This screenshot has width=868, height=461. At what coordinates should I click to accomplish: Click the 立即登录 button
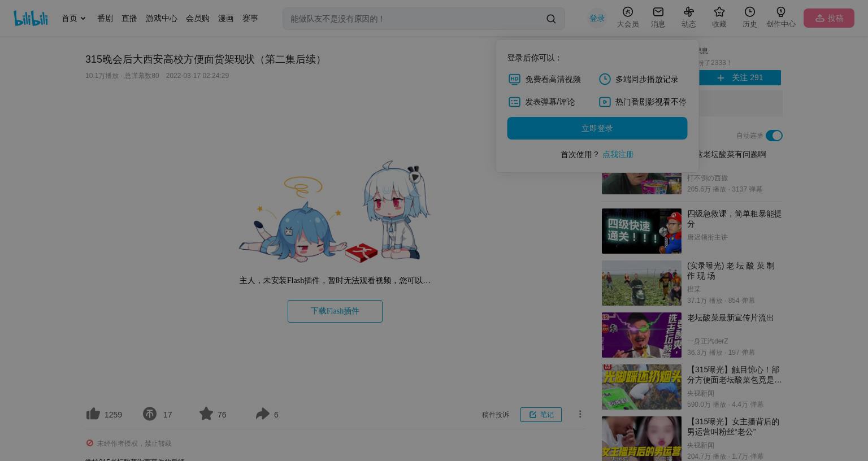click(x=597, y=128)
